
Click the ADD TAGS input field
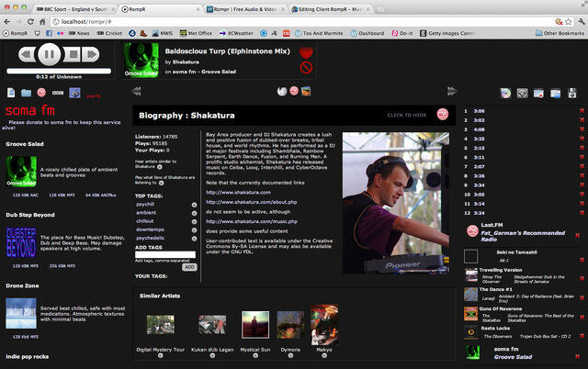click(165, 254)
